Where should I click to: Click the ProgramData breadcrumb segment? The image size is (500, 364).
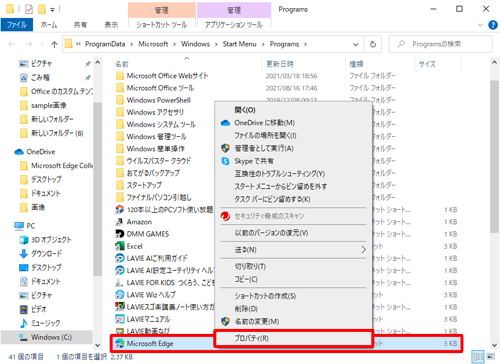tap(105, 44)
